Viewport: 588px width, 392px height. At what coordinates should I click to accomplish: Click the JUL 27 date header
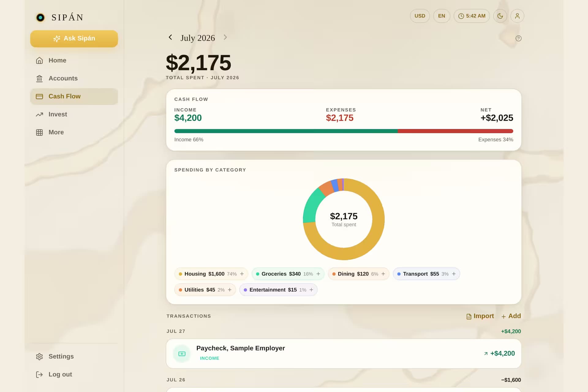pyautogui.click(x=176, y=331)
